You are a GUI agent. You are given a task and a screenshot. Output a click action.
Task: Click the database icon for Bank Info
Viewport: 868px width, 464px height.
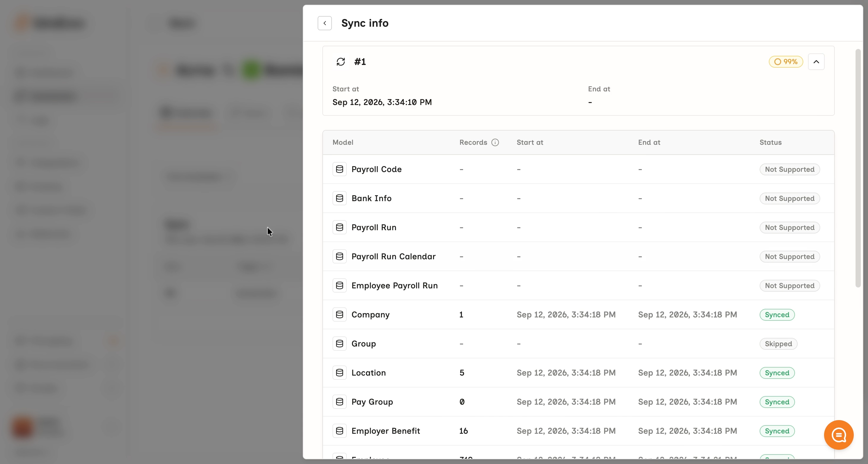click(x=340, y=198)
